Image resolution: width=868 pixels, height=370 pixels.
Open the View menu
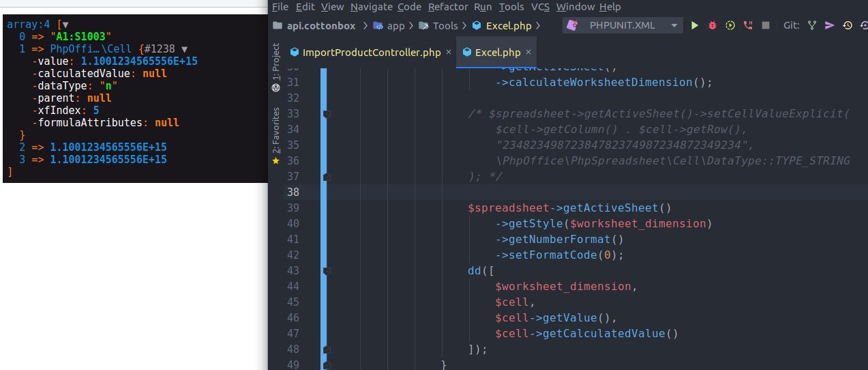click(x=332, y=7)
